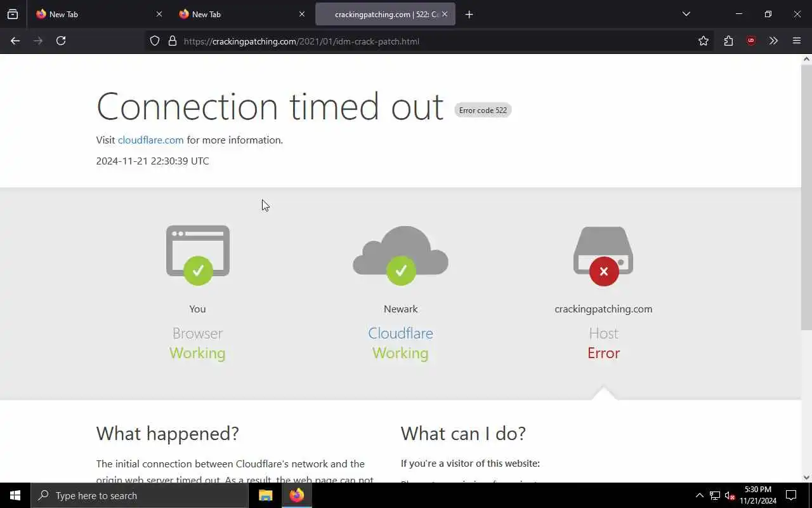The width and height of the screenshot is (812, 508).
Task: Open Firefox View icon in tab bar
Action: [x=13, y=14]
